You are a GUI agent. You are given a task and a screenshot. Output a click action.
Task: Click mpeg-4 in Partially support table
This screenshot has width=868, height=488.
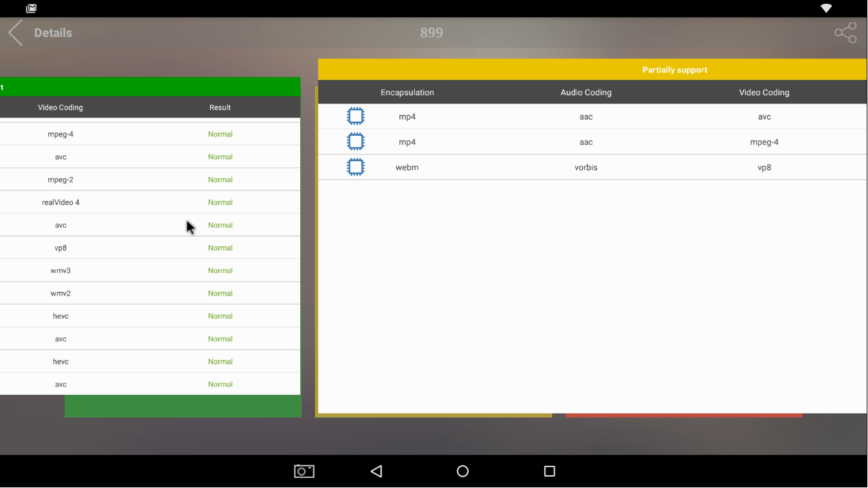[764, 142]
